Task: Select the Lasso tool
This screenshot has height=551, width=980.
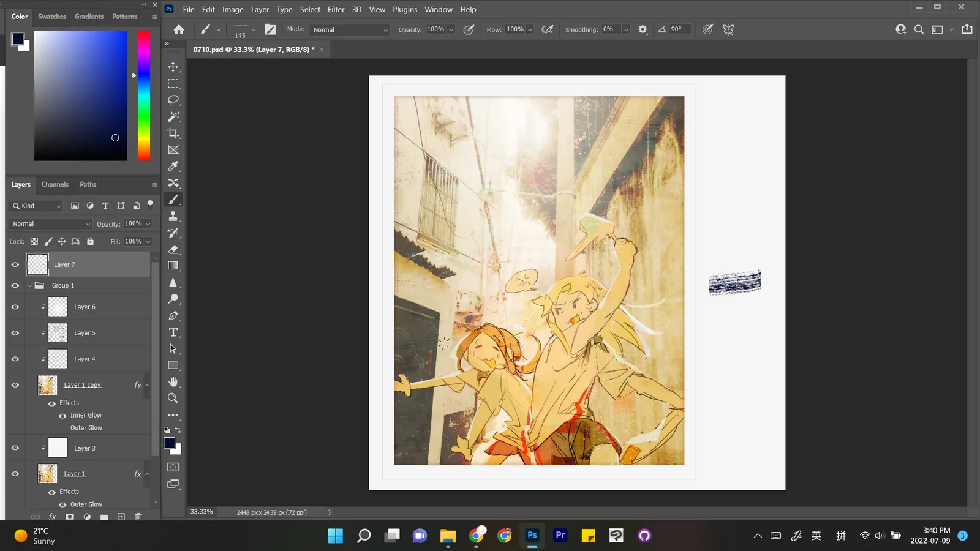Action: tap(173, 100)
